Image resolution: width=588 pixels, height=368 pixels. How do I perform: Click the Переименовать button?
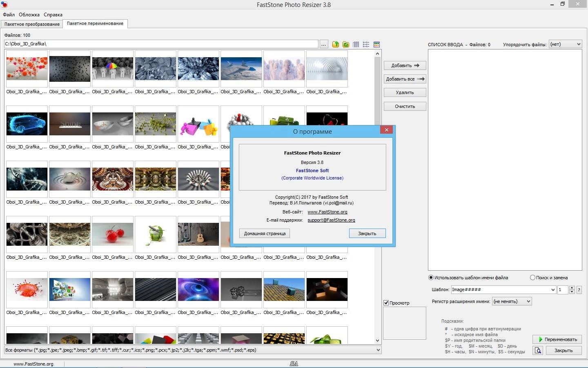557,339
